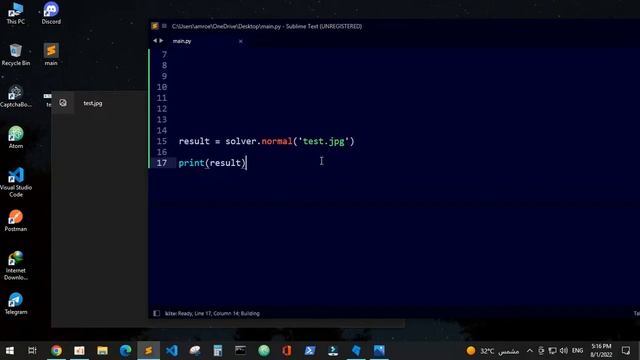This screenshot has height=360, width=640.
Task: Open PowerShell from the taskbar
Action: pos(310,351)
